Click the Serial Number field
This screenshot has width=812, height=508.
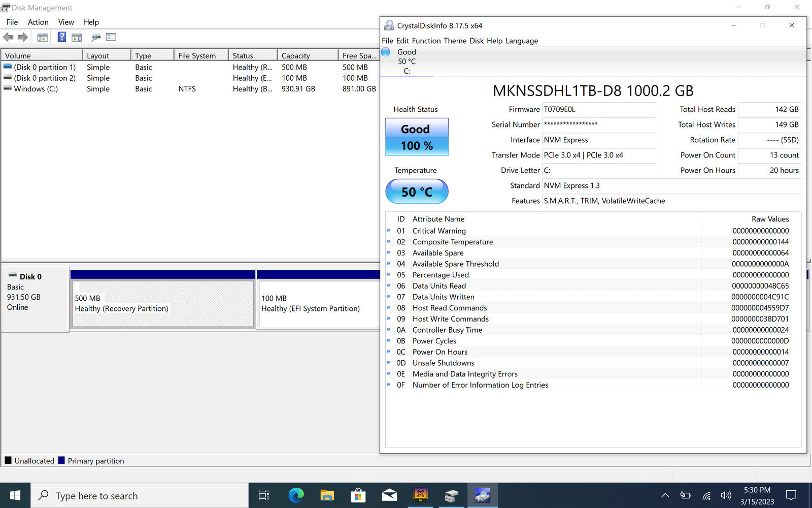coord(599,124)
